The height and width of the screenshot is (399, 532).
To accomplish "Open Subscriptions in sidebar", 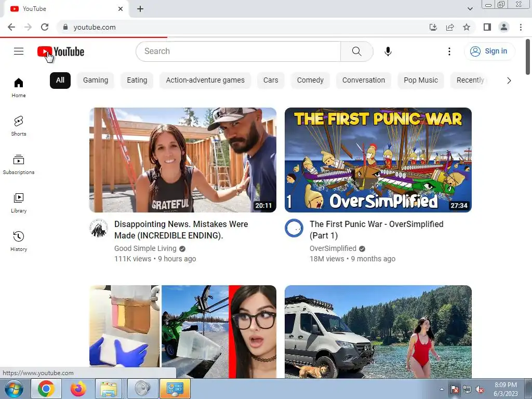I will tap(19, 165).
